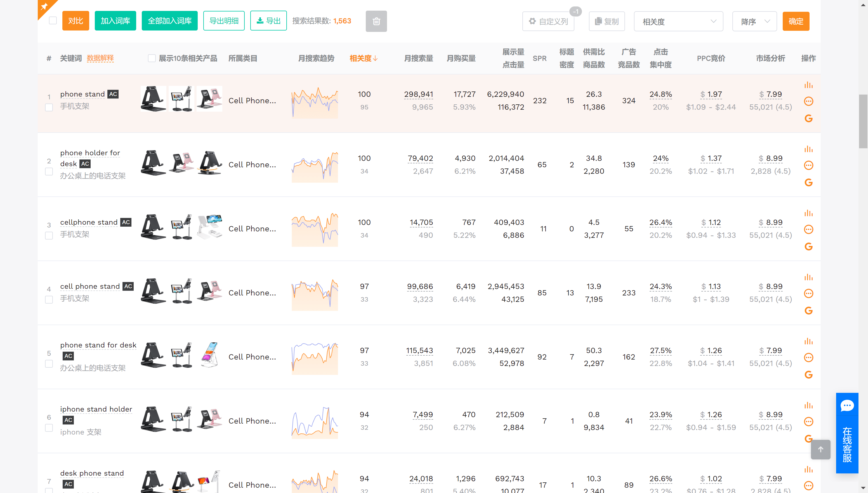Click 月购买量 column header
Image resolution: width=868 pixels, height=493 pixels.
click(x=461, y=58)
